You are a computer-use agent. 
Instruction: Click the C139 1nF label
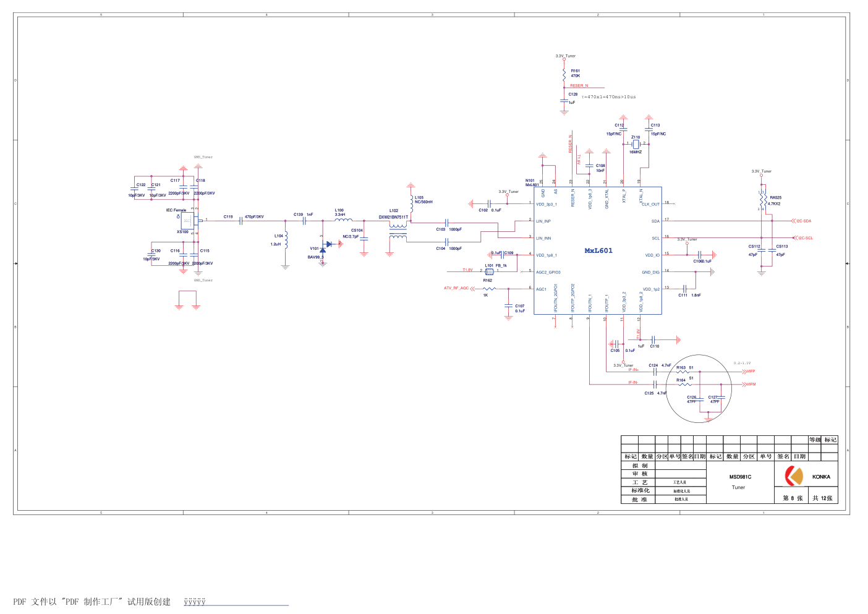coord(304,215)
